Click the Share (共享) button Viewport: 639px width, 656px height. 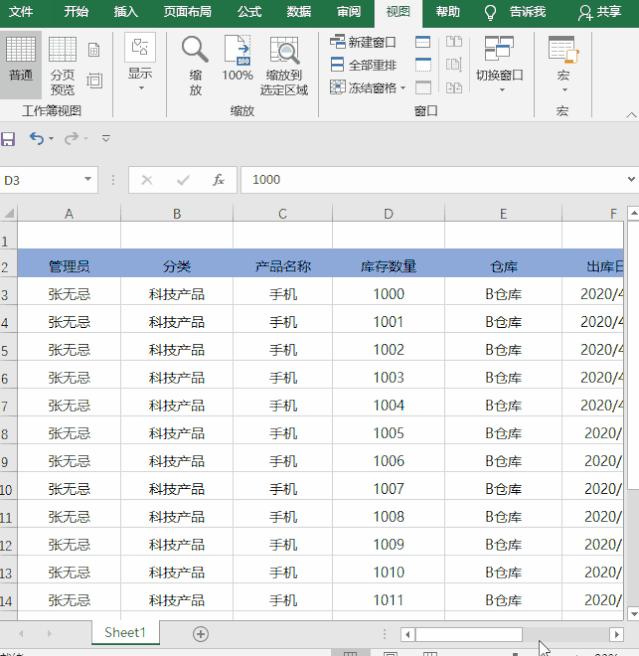pyautogui.click(x=599, y=12)
